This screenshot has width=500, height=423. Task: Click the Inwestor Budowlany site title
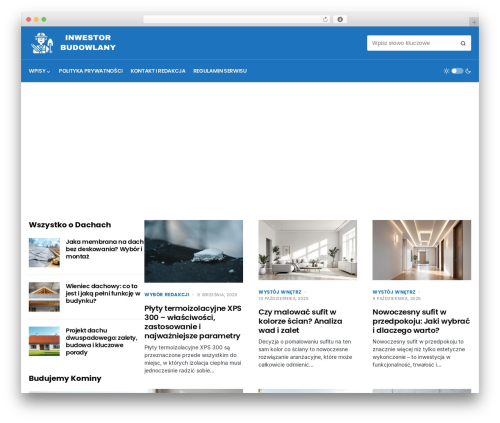coord(88,42)
